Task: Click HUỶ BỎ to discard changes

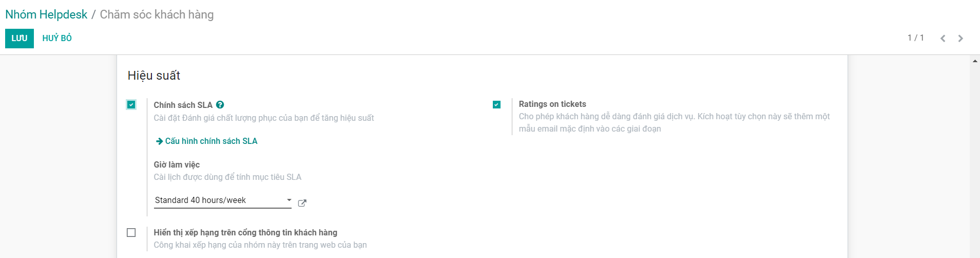Action: (57, 39)
